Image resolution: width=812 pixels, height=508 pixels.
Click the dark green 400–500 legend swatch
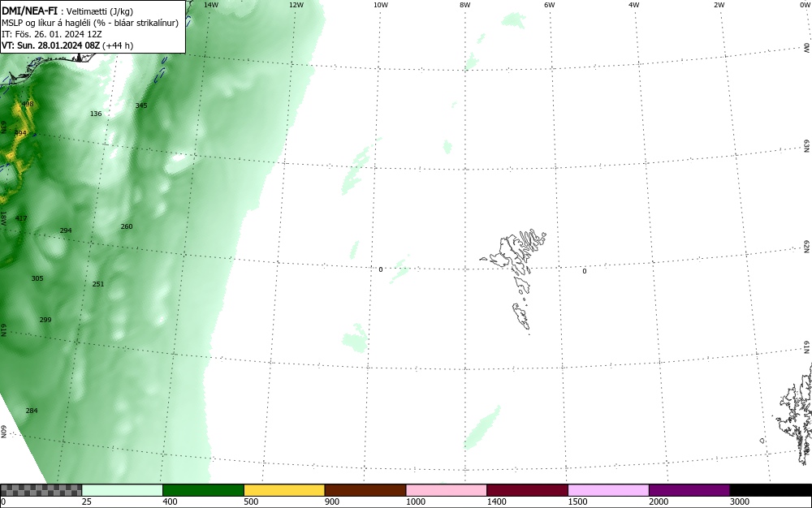tap(203, 490)
